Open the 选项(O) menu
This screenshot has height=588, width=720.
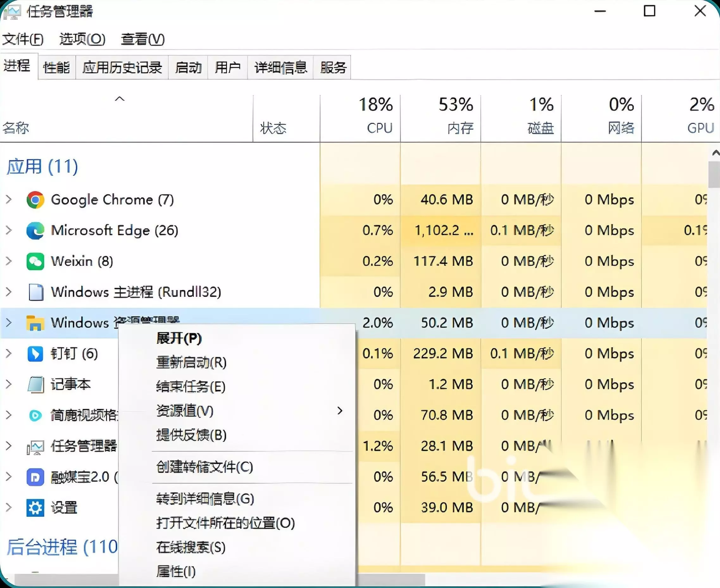tap(82, 39)
